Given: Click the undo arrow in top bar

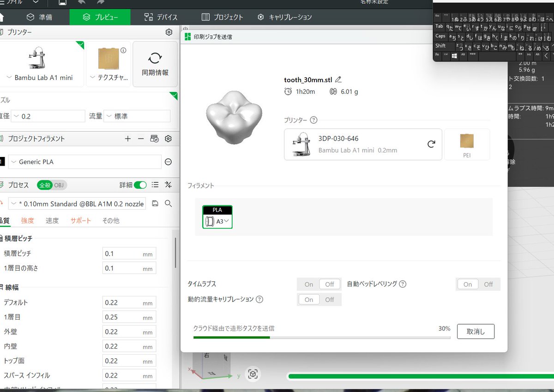Looking at the screenshot, I should (x=82, y=2).
